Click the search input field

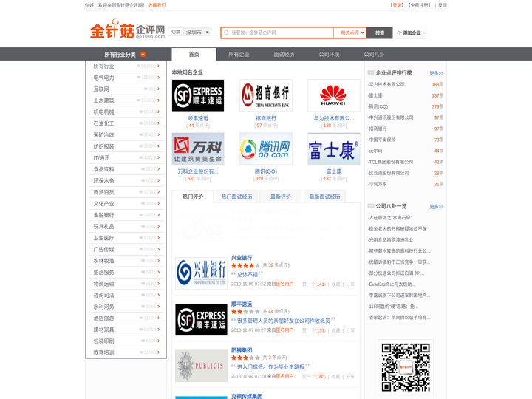(277, 33)
